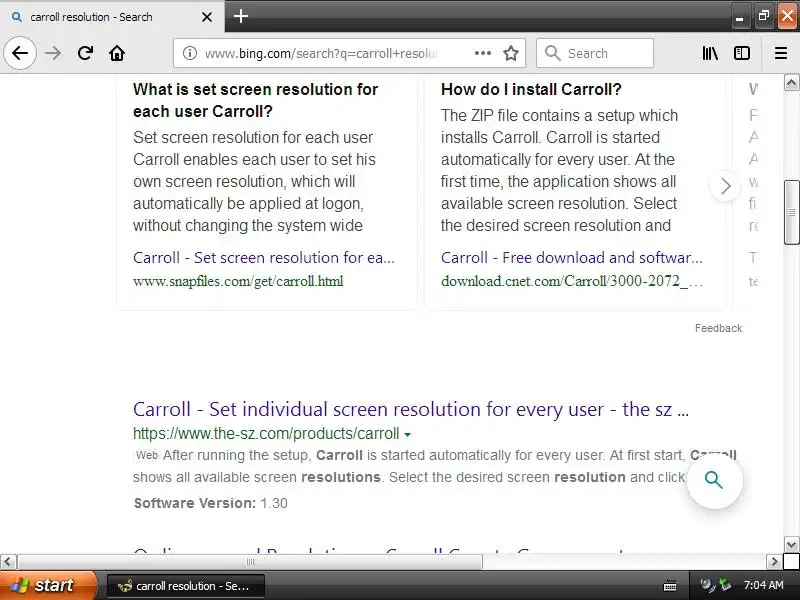Open the Library bookmarks and history icon
Image resolution: width=800 pixels, height=600 pixels.
click(x=710, y=53)
